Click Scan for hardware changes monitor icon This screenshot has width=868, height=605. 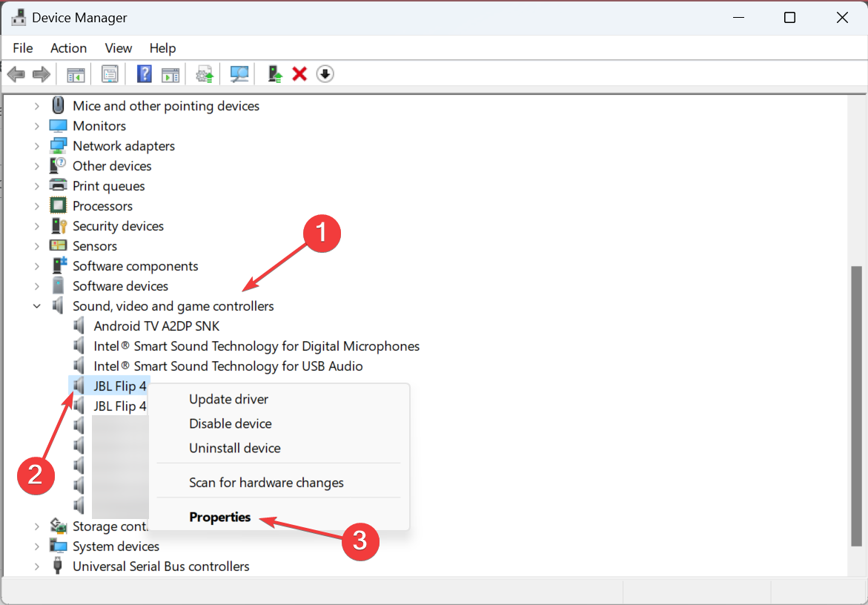[x=239, y=74]
